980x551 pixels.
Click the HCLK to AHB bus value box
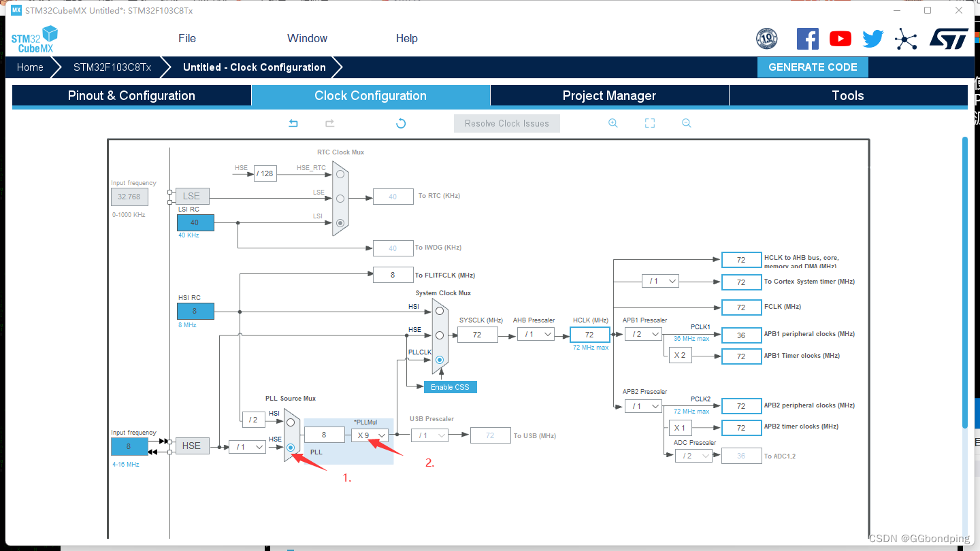pos(741,260)
